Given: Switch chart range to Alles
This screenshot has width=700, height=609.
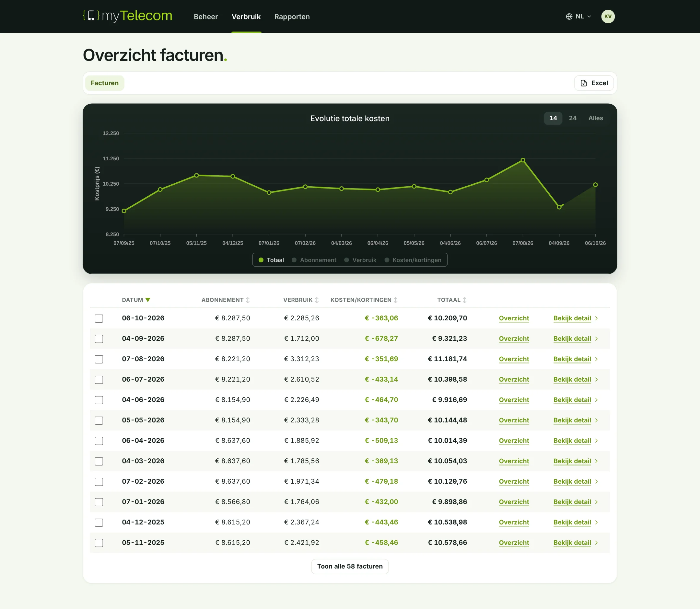Looking at the screenshot, I should (596, 118).
